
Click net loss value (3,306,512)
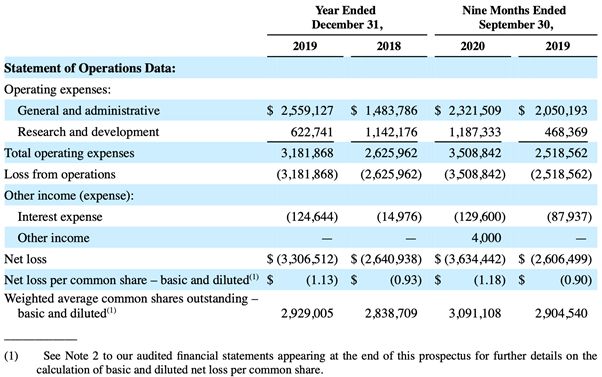307,259
